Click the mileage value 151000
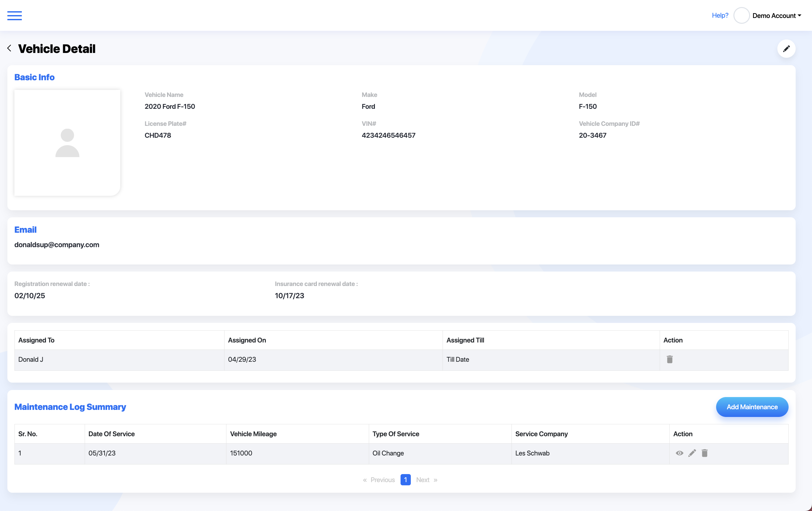 (297, 454)
